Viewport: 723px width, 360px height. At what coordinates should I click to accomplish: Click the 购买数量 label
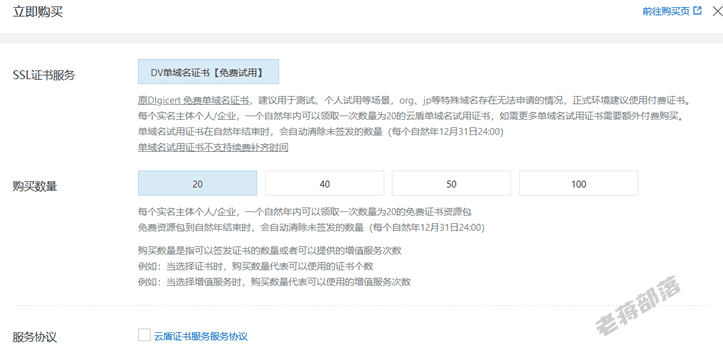coord(35,186)
